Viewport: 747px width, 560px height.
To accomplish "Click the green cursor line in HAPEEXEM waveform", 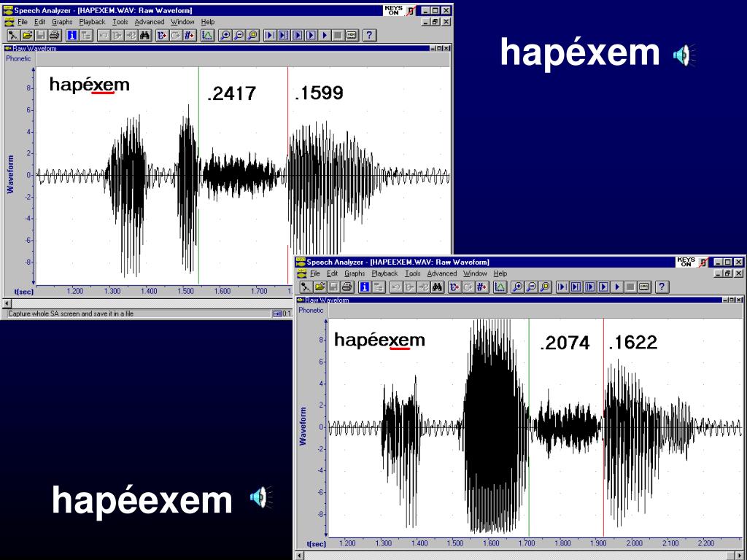I will 529,427.
